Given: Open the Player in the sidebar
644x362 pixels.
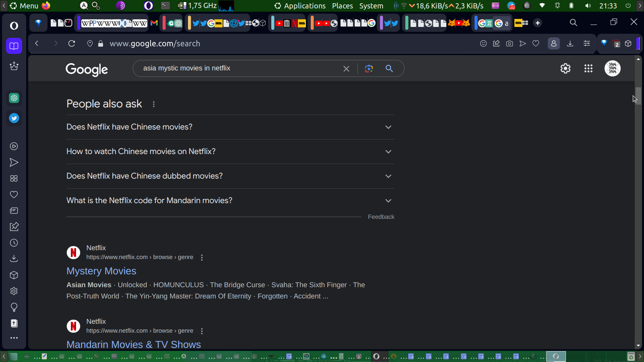Looking at the screenshot, I should [x=14, y=146].
